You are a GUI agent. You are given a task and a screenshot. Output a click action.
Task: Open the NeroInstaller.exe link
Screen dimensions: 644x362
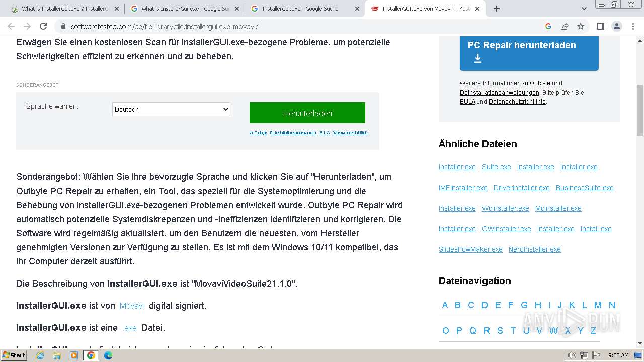[534, 249]
